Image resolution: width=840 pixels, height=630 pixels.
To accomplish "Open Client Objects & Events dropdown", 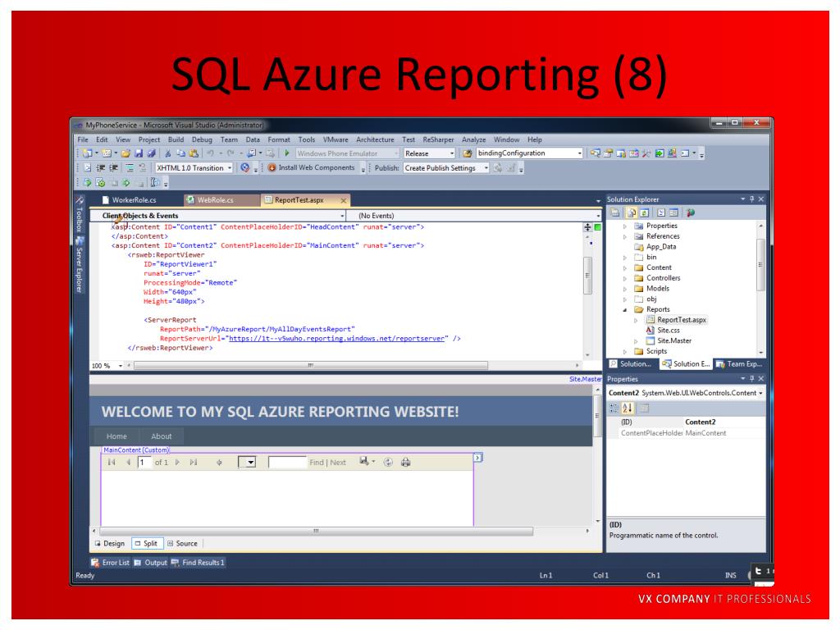I will click(x=342, y=216).
